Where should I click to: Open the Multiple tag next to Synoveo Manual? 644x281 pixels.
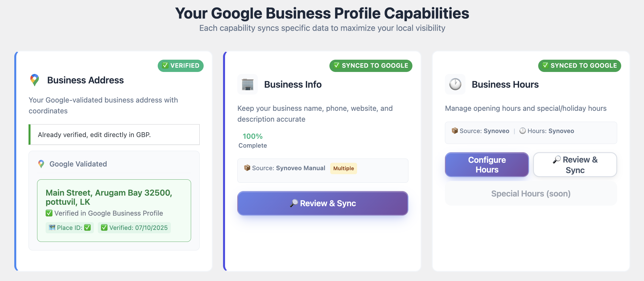(343, 168)
